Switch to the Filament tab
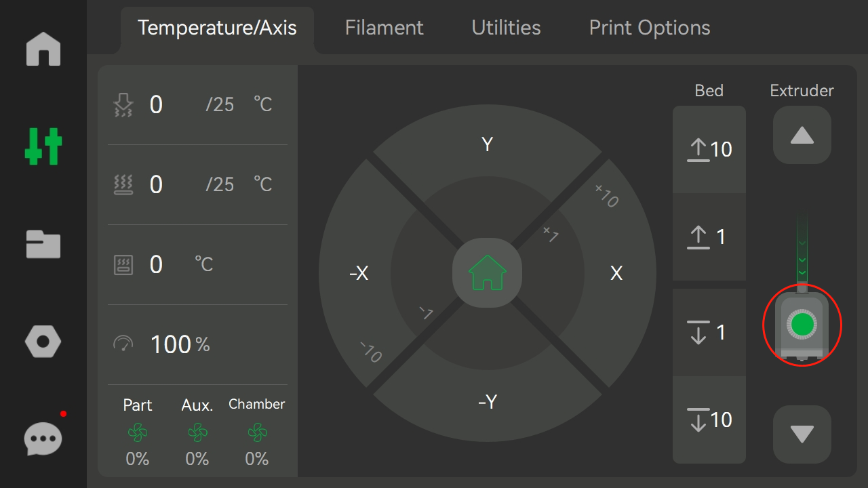868x488 pixels. coord(384,28)
